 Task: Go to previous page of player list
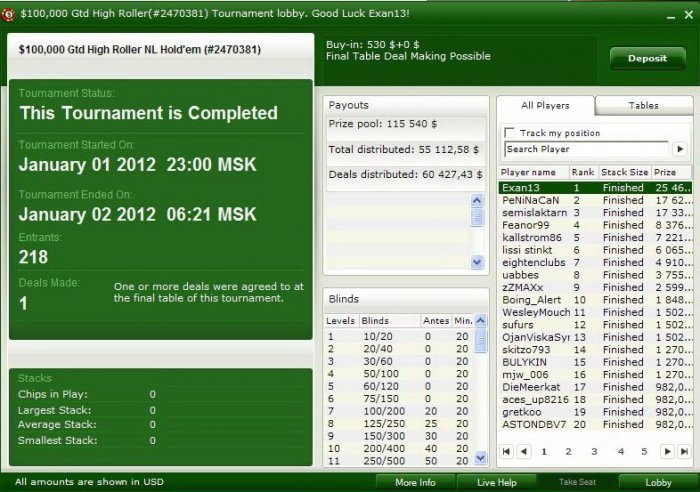coord(524,451)
